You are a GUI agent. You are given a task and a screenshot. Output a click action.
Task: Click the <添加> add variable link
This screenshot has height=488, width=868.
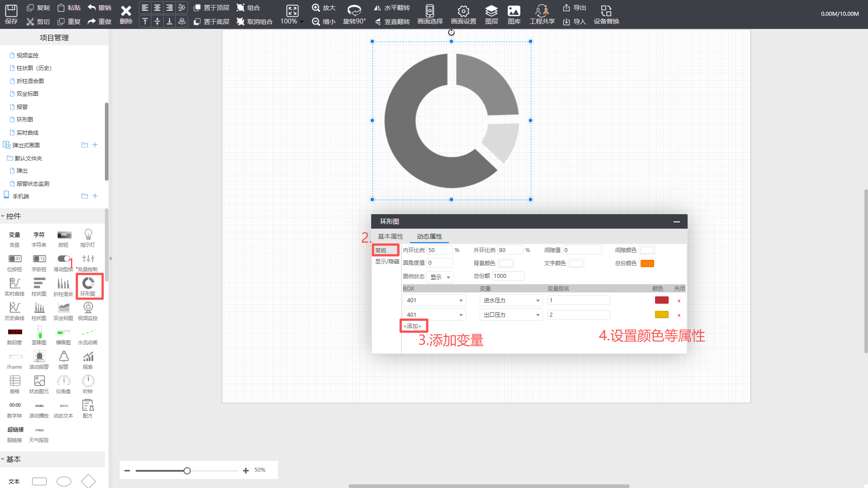coord(412,326)
